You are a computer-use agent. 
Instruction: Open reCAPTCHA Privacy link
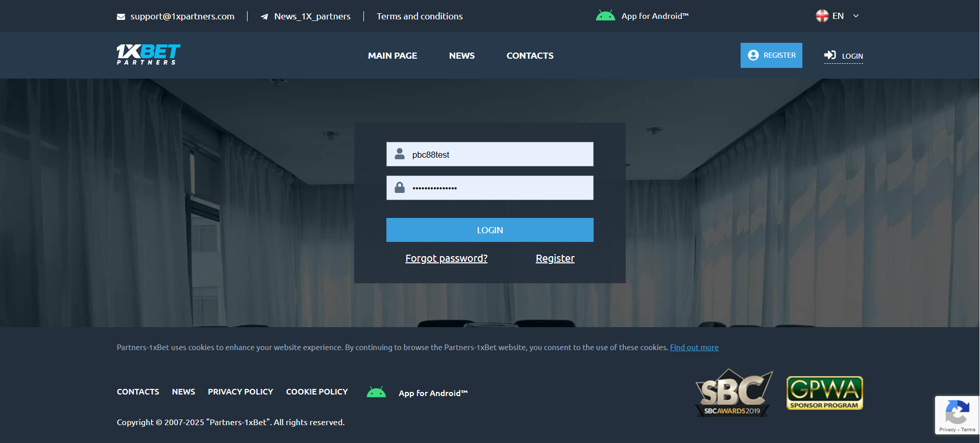(947, 430)
